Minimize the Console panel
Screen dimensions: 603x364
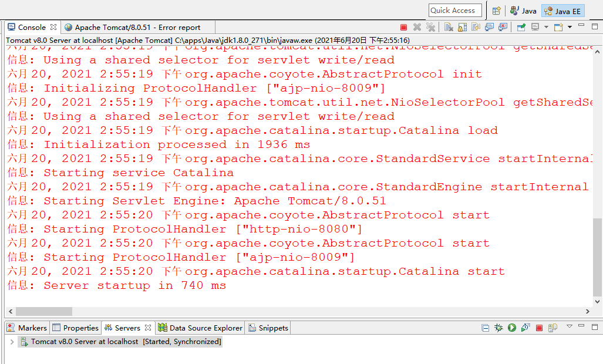[x=581, y=25]
